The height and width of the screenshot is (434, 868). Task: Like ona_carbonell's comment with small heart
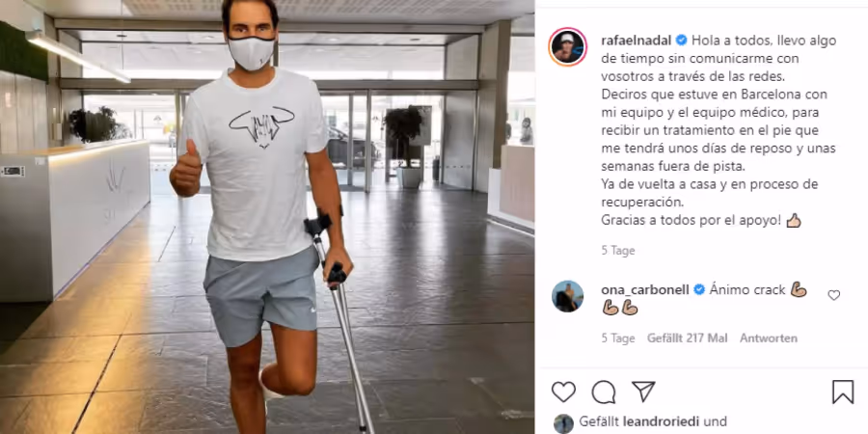coord(833,296)
